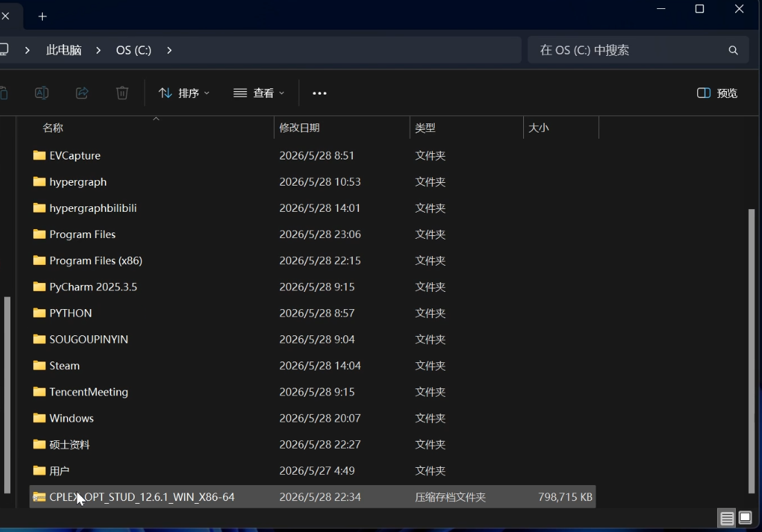Select CPLEX_OPT_STUD_12.6.1_WIN_X86-64 file name
This screenshot has width=762, height=532.
pos(142,497)
